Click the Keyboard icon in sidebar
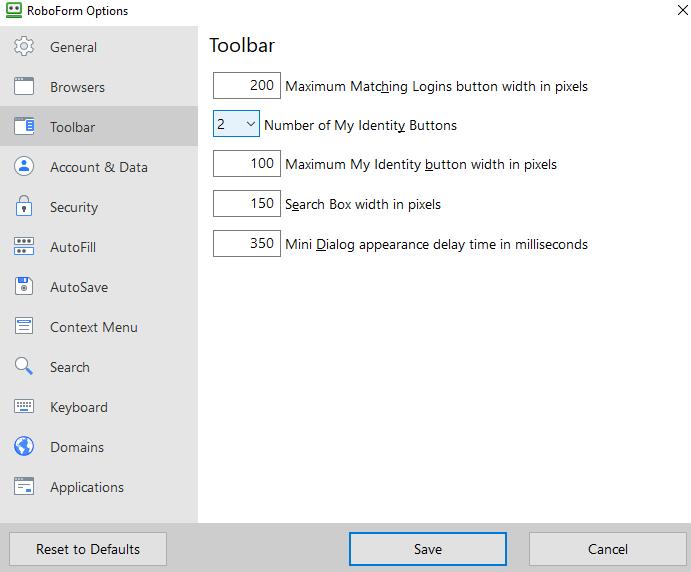The width and height of the screenshot is (691, 572). coord(24,407)
